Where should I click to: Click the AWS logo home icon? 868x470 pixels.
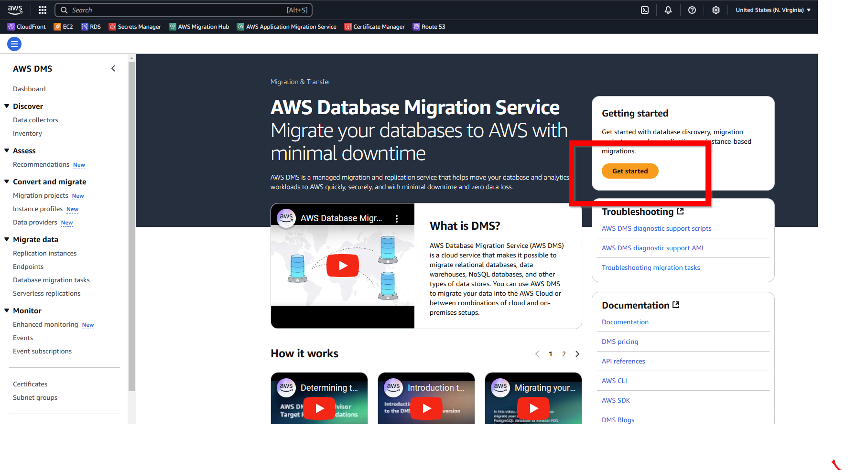click(15, 10)
